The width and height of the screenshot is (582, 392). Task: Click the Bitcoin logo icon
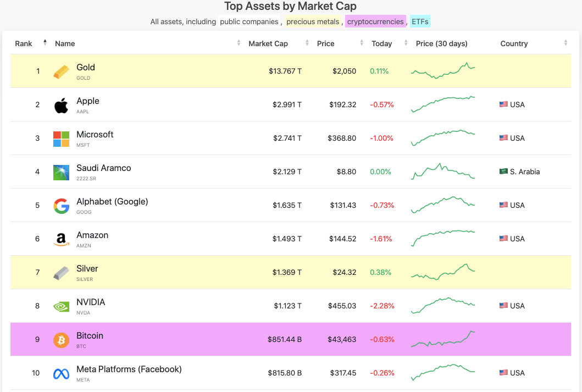[x=61, y=340]
